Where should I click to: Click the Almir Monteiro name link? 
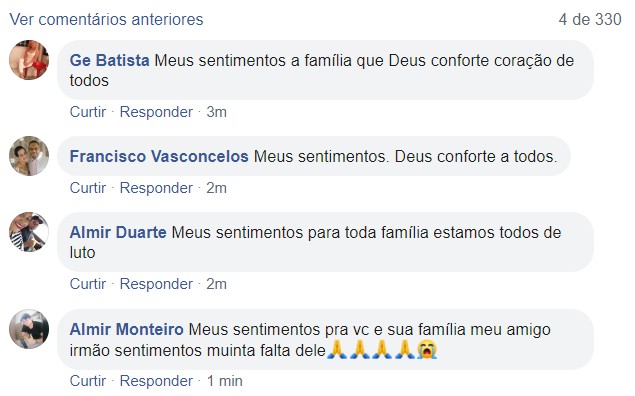(x=126, y=329)
